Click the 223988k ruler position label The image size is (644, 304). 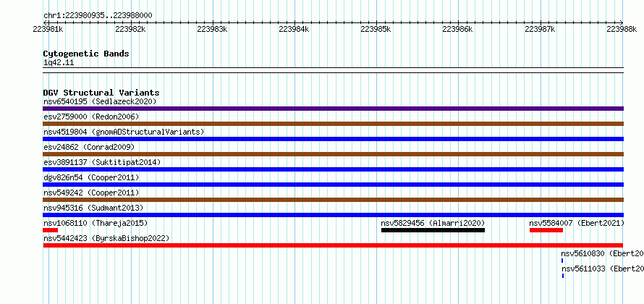pyautogui.click(x=622, y=29)
